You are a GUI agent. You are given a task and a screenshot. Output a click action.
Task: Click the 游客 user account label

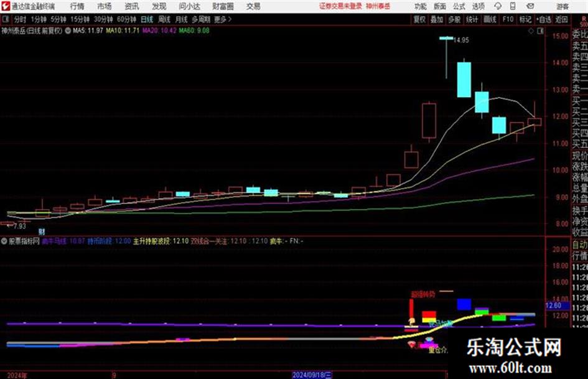(562, 6)
